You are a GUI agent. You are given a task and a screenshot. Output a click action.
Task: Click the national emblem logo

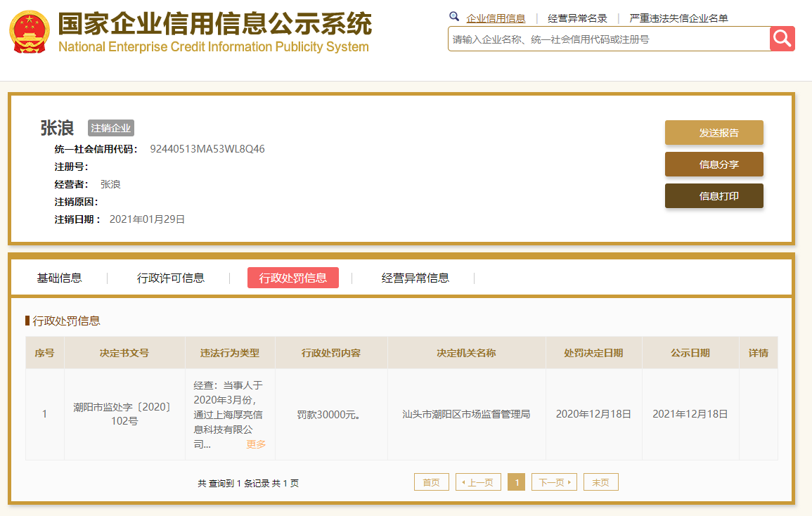[x=30, y=32]
